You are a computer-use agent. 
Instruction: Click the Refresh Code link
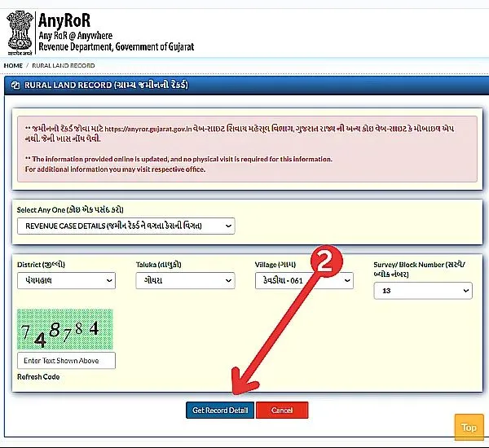click(x=38, y=377)
